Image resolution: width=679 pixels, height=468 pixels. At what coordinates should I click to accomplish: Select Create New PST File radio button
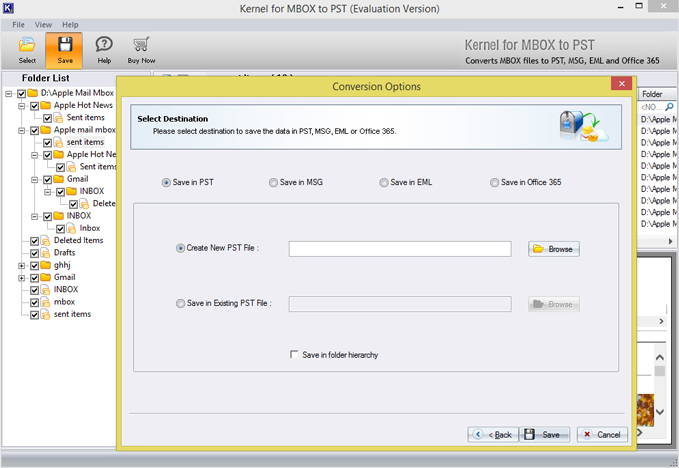[180, 249]
